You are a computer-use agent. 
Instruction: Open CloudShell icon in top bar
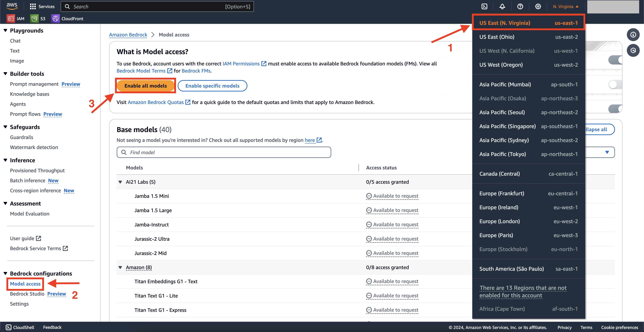(484, 6)
